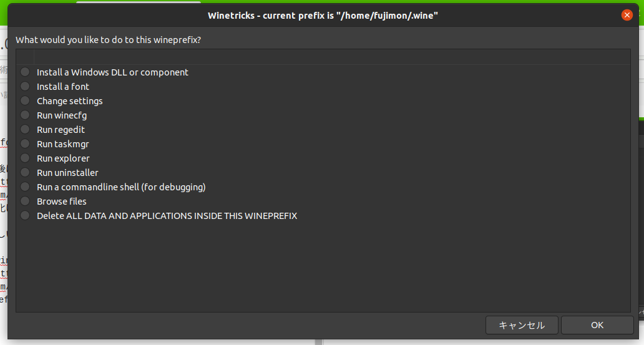Choose the 'Run regedit' radio option
Viewport: 644px width, 345px height.
(x=25, y=129)
